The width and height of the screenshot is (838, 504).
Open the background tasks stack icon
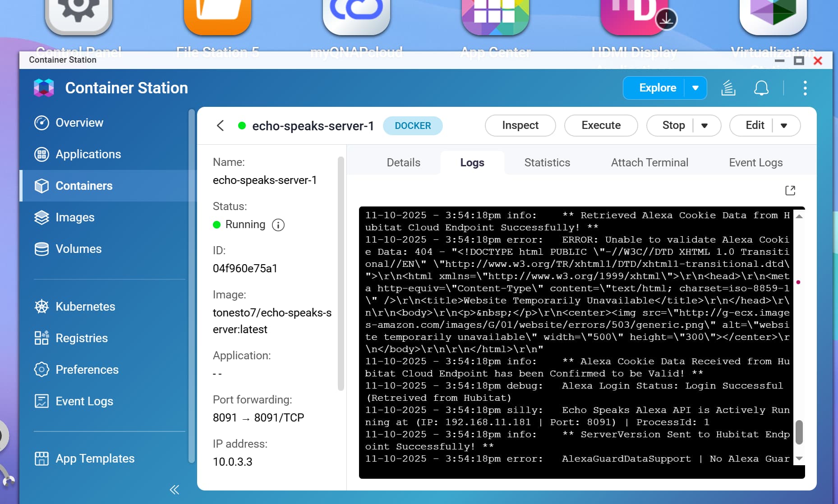pyautogui.click(x=728, y=88)
